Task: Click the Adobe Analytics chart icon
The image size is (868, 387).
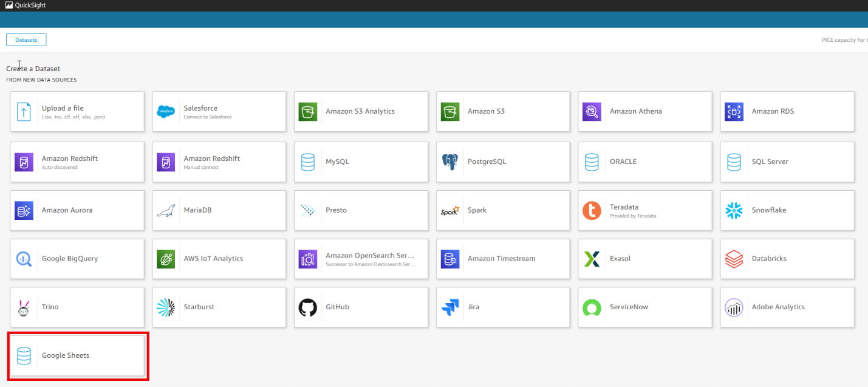Action: 734,307
